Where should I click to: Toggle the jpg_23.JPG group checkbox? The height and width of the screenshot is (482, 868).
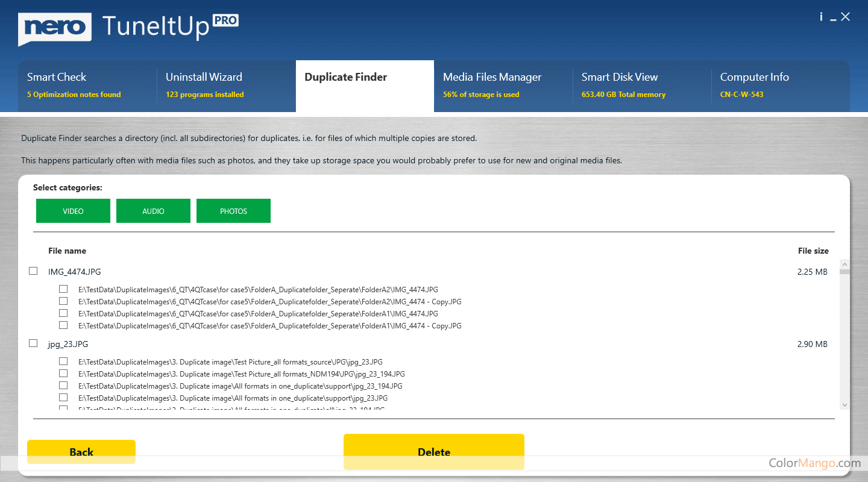(33, 343)
